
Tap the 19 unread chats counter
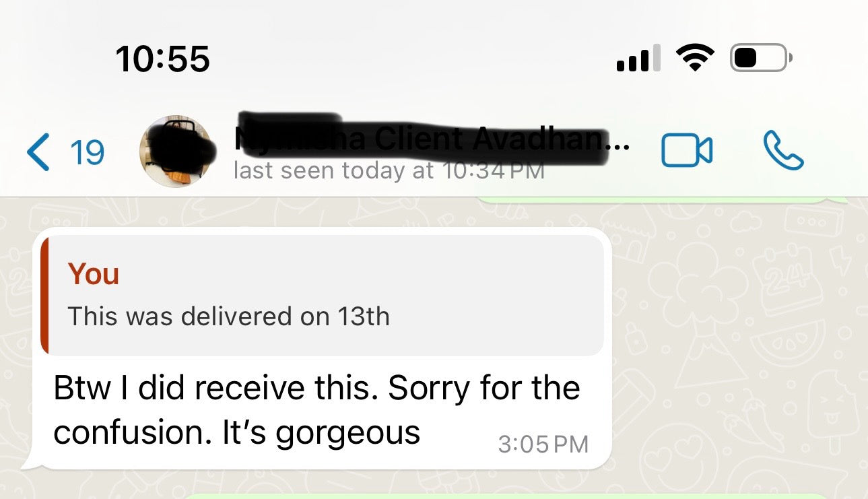[x=88, y=152]
